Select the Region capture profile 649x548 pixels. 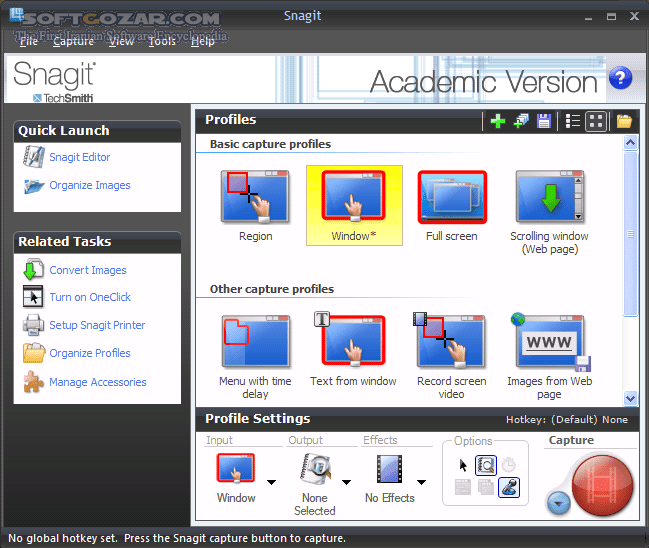pyautogui.click(x=255, y=205)
